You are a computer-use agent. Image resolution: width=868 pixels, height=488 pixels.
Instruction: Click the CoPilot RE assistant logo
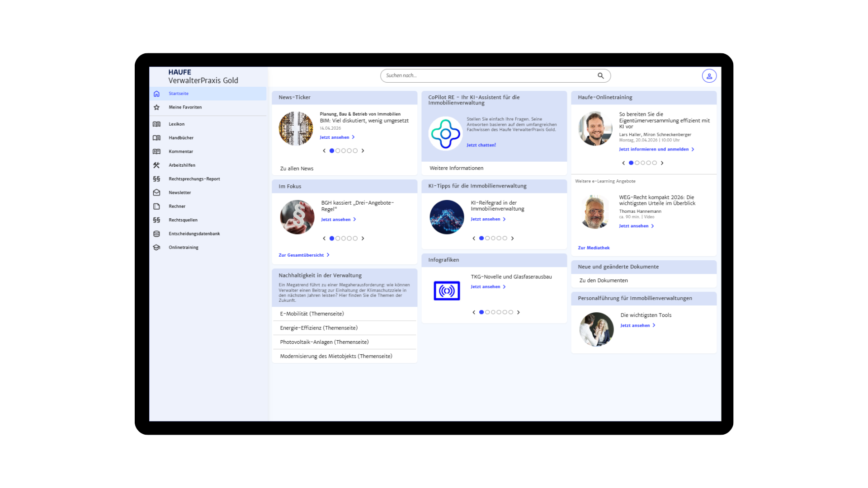(x=445, y=133)
